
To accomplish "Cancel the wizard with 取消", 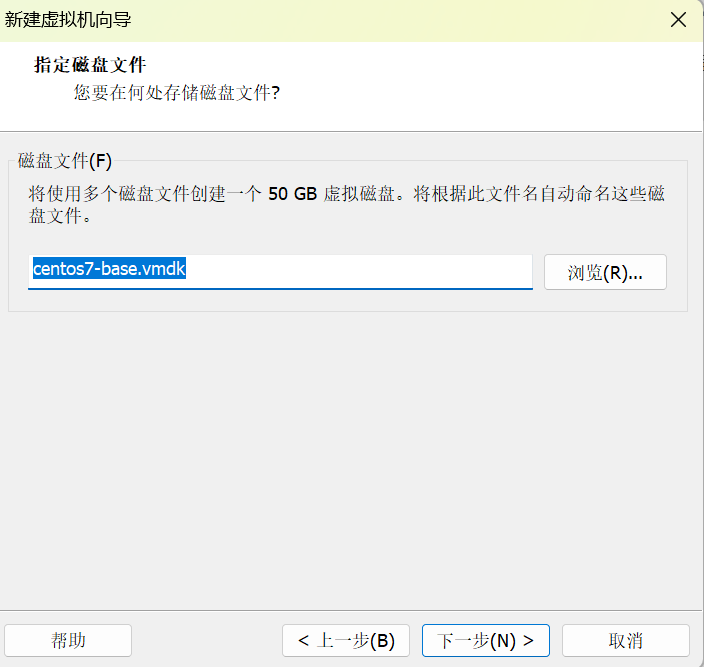I will coord(626,641).
